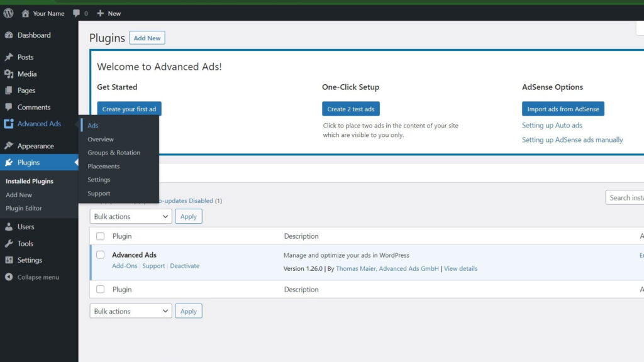Open site home icon next to Your Name

click(25, 13)
